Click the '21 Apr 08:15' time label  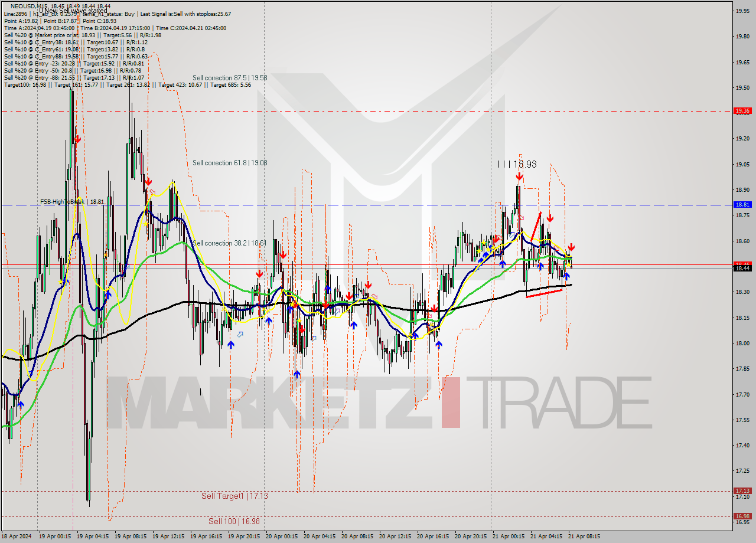click(x=584, y=537)
